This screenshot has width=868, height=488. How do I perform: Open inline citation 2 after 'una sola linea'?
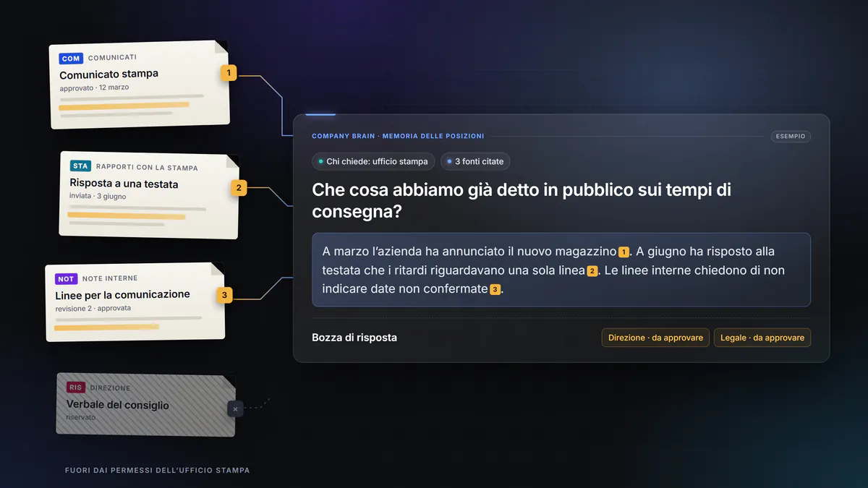tap(592, 271)
